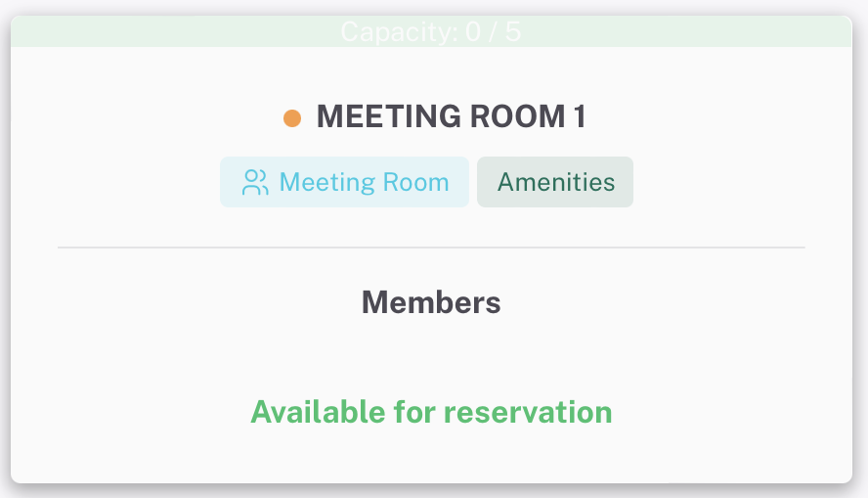Image resolution: width=868 pixels, height=498 pixels.
Task: Click the number 1 in room title
Action: click(x=580, y=116)
